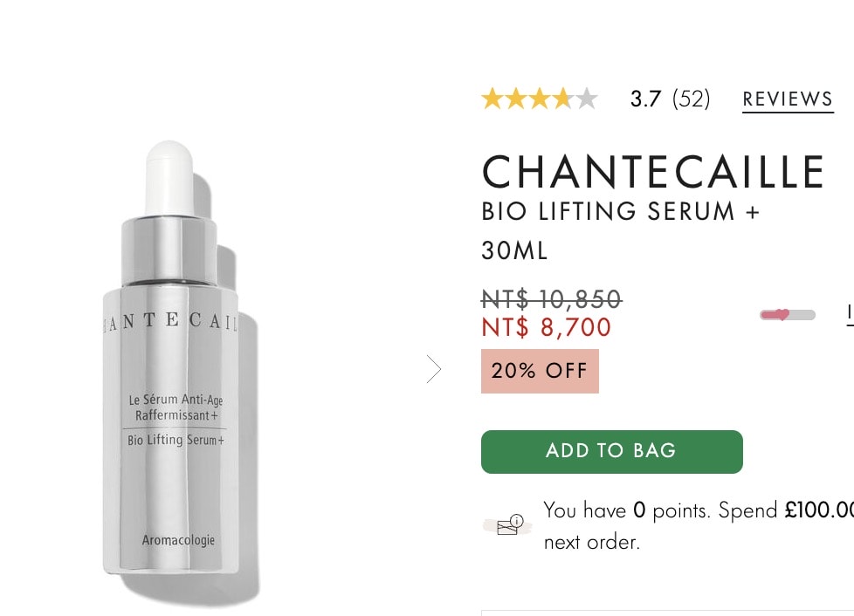Open the REVIEWS link
The height and width of the screenshot is (616, 854).
tap(788, 99)
